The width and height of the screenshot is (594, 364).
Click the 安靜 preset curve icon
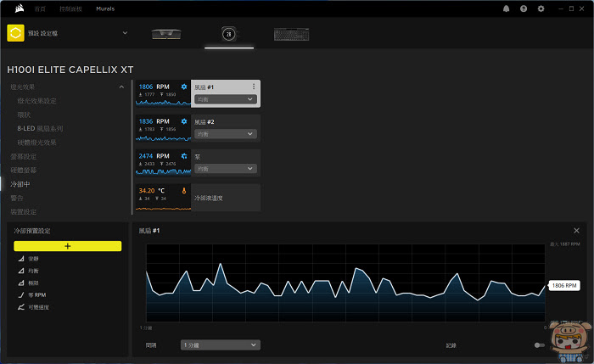[x=21, y=259]
